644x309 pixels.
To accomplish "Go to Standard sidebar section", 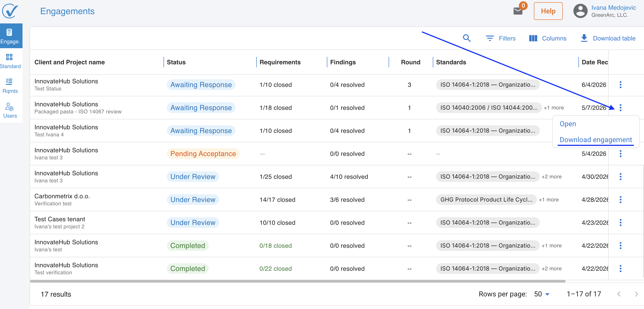I will point(10,61).
